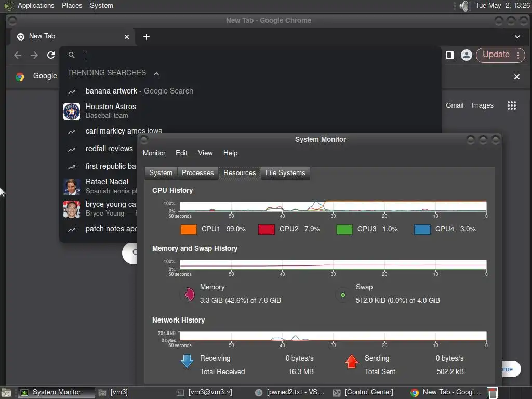Switch to System Monitor taskbar item
The height and width of the screenshot is (399, 532).
point(56,392)
